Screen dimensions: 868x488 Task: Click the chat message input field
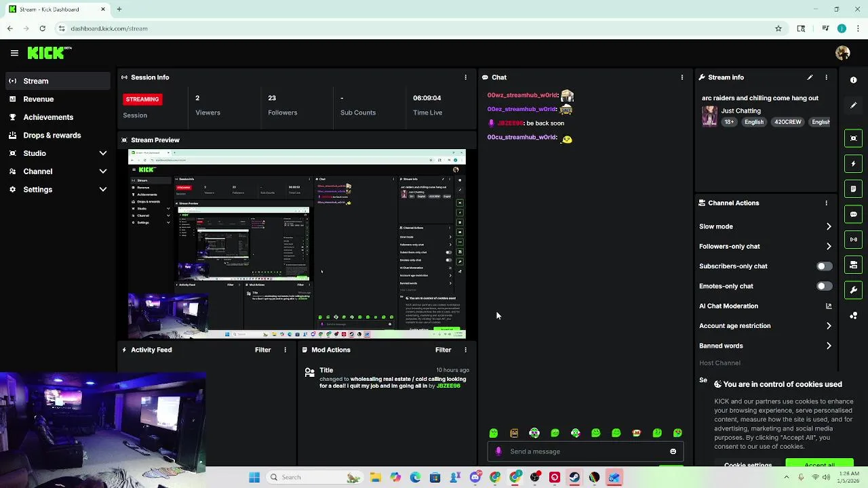pos(585,451)
